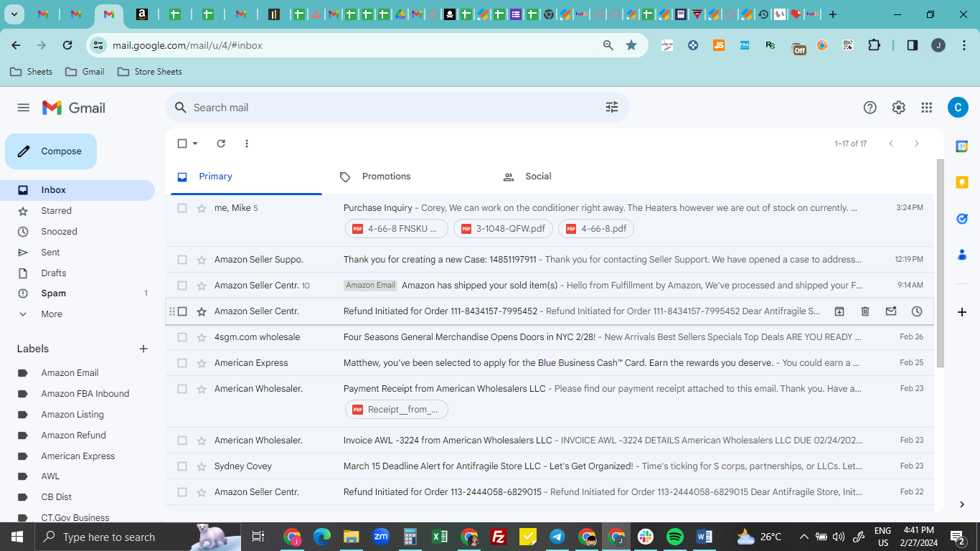
Task: Open Chrome tab search dropdown
Action: [14, 14]
